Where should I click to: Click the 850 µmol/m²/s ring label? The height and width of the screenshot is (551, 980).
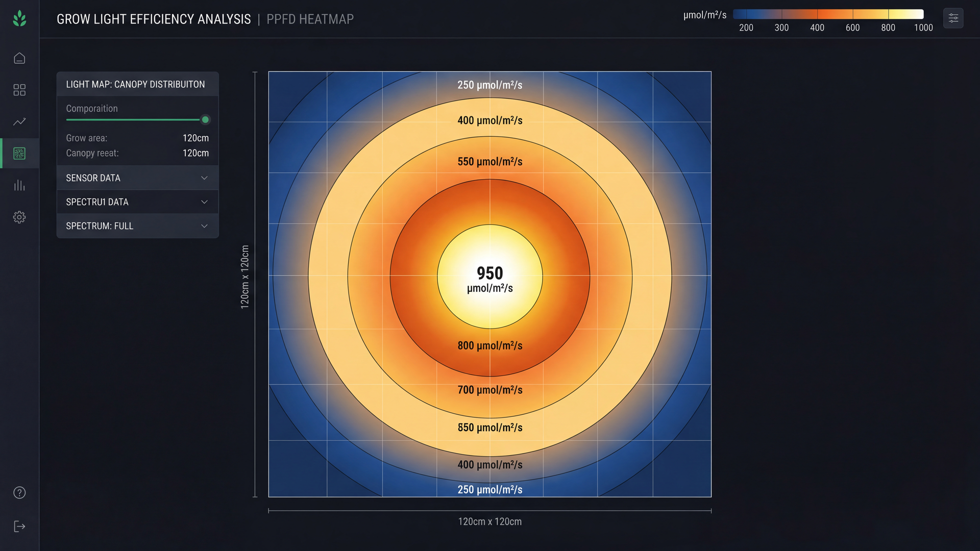pos(490,428)
